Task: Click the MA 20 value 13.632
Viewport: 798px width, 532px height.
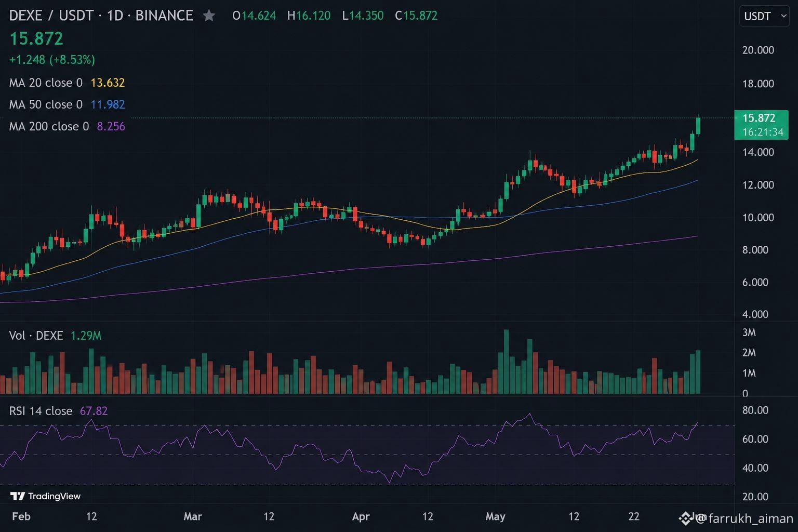Action: coord(108,83)
